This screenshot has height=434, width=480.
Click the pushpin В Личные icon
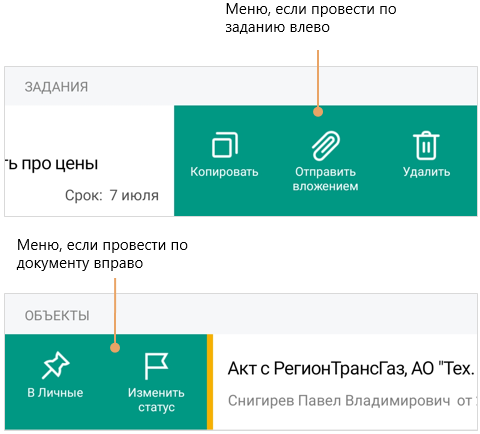(56, 365)
